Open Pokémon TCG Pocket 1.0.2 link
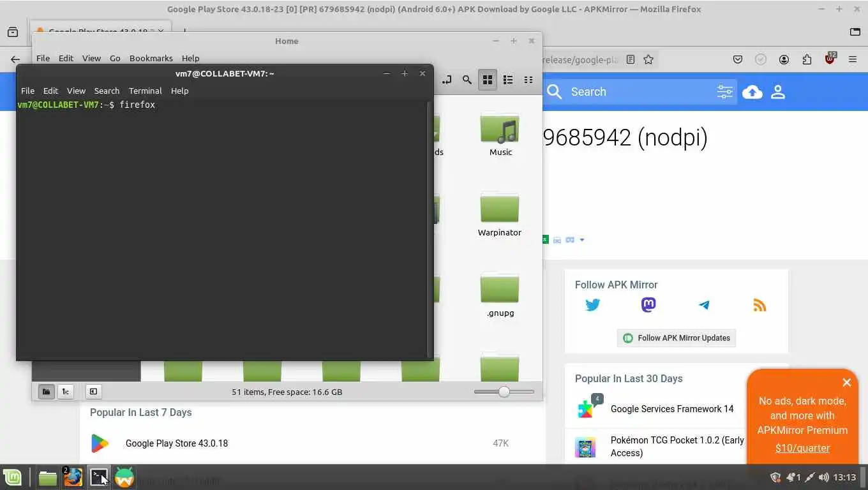The image size is (868, 490). 677,447
